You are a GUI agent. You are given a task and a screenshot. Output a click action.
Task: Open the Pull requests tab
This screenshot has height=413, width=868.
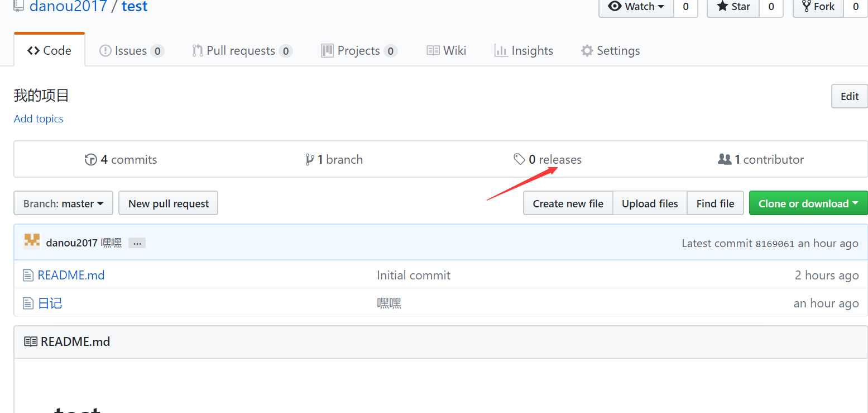pyautogui.click(x=242, y=51)
